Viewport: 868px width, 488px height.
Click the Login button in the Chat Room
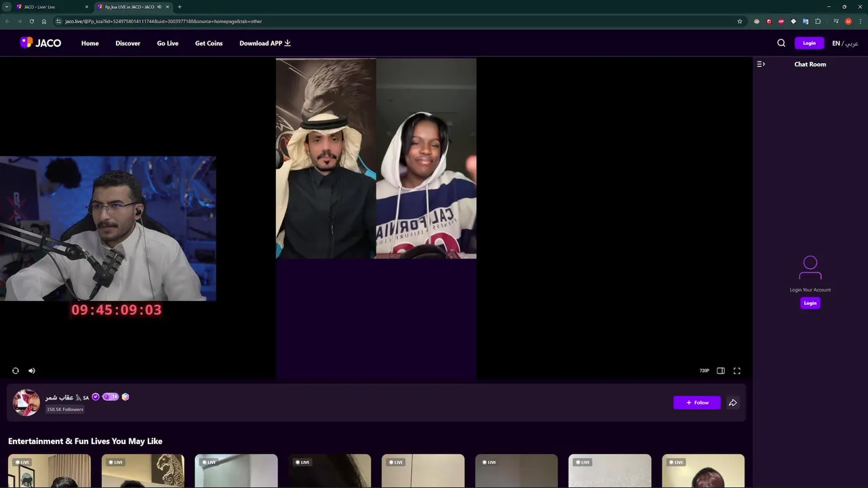point(810,303)
